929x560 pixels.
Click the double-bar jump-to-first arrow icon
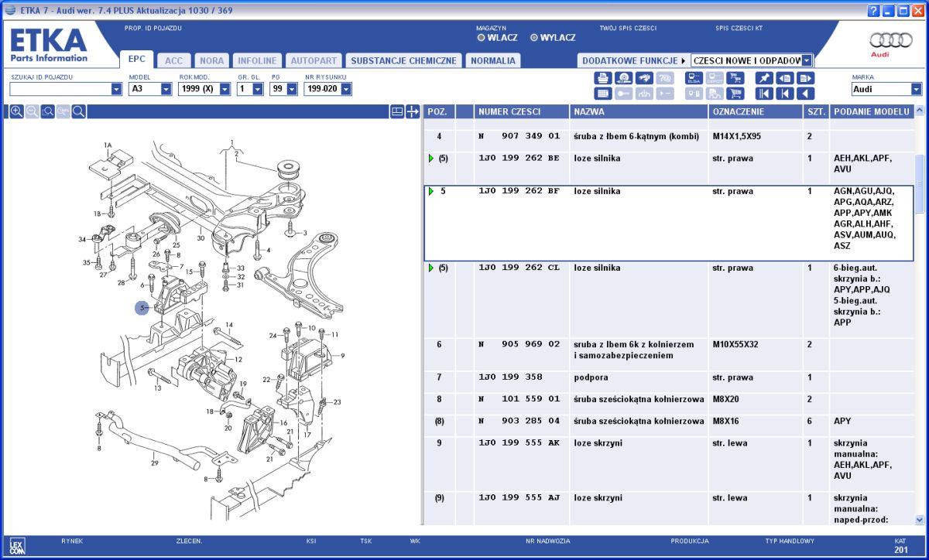764,94
